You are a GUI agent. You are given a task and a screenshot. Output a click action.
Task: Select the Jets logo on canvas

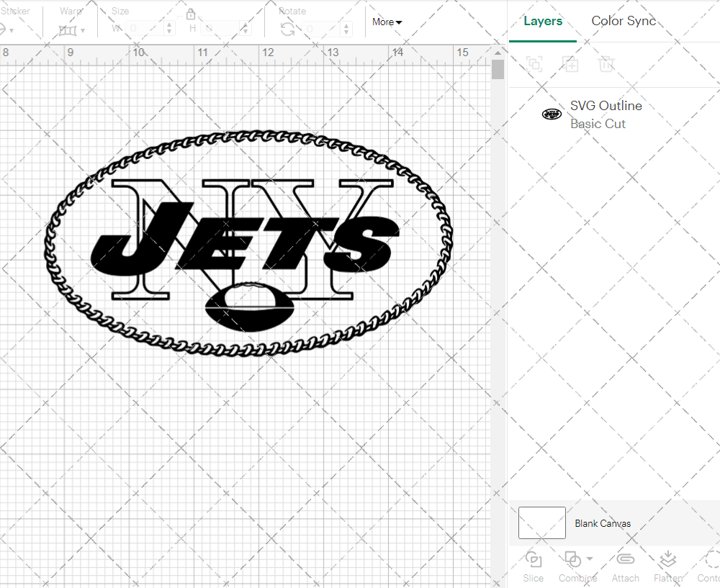tap(248, 243)
